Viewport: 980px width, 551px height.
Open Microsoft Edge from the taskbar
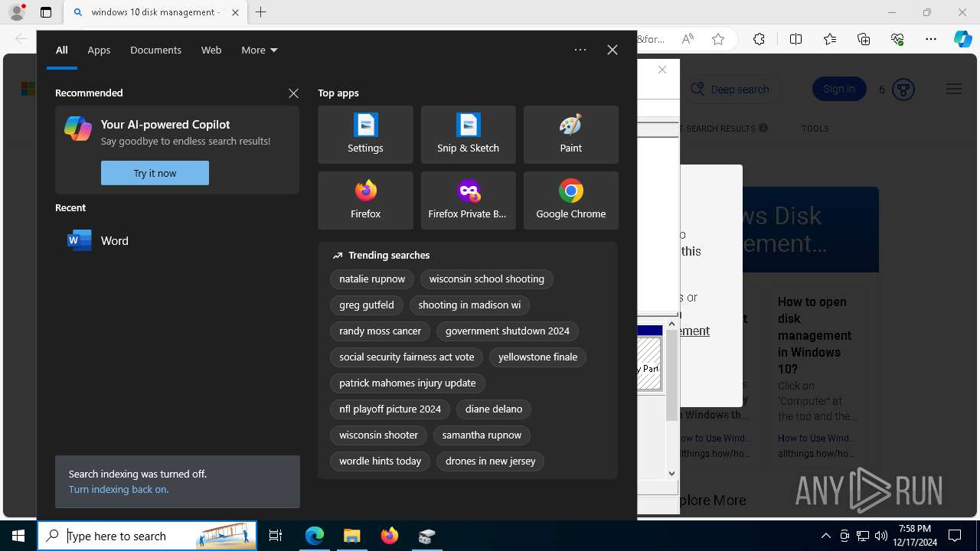coord(315,536)
